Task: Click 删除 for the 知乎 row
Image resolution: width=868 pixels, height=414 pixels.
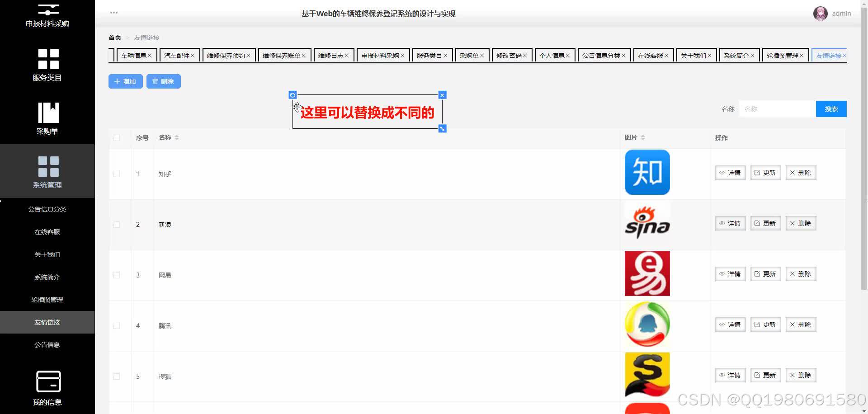Action: 801,173
